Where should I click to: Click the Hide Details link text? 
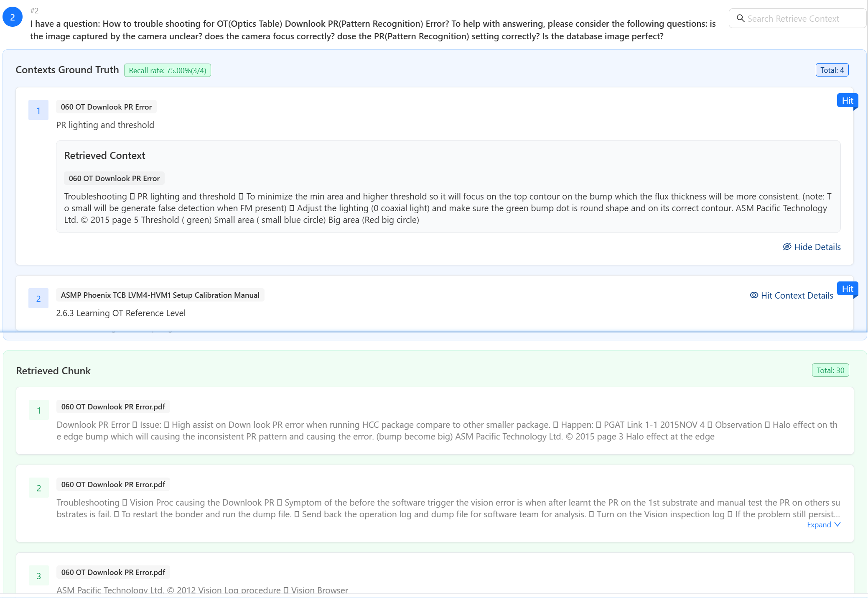click(817, 247)
